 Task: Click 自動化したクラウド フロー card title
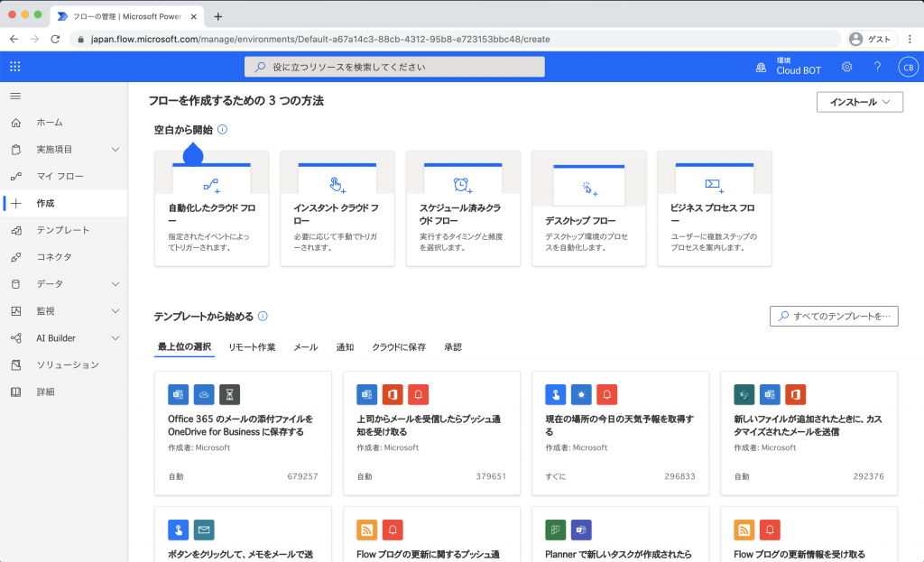[x=211, y=215]
